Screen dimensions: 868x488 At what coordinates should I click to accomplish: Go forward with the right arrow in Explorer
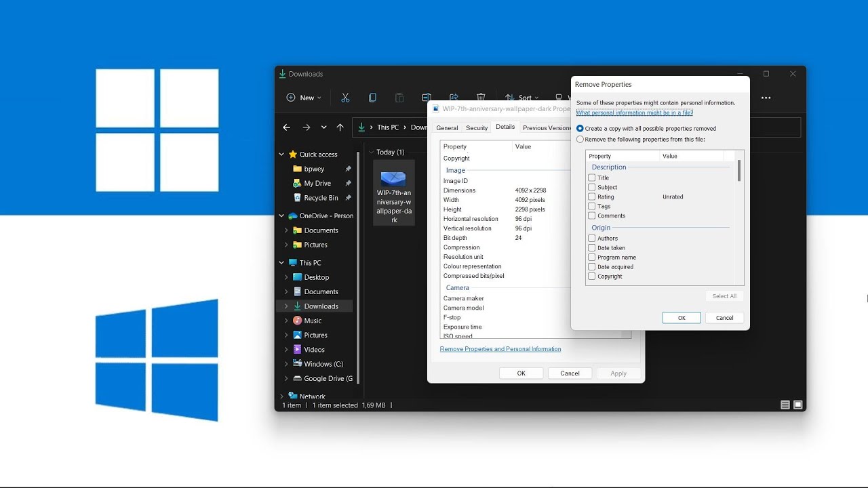[x=307, y=127]
